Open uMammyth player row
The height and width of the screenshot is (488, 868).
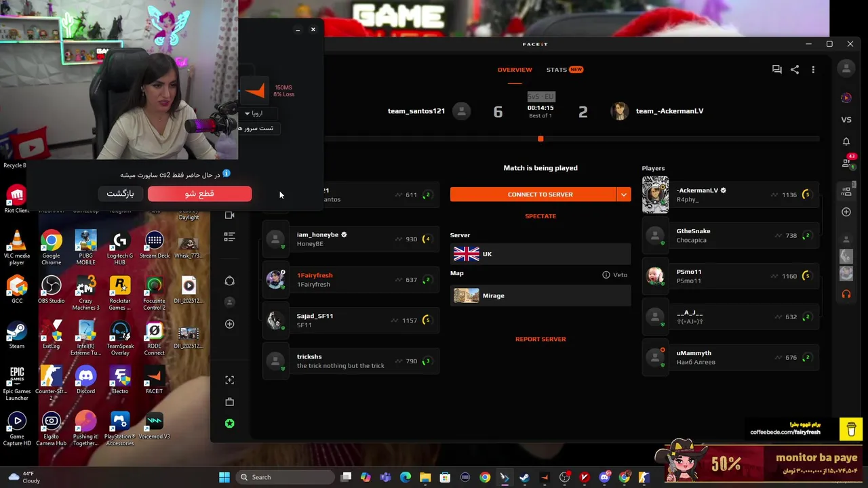coord(730,357)
